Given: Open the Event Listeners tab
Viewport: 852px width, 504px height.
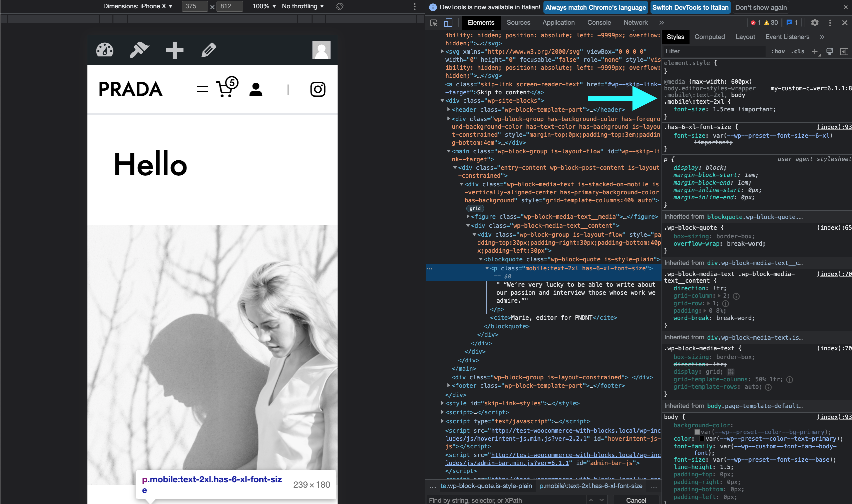Looking at the screenshot, I should click(x=787, y=37).
